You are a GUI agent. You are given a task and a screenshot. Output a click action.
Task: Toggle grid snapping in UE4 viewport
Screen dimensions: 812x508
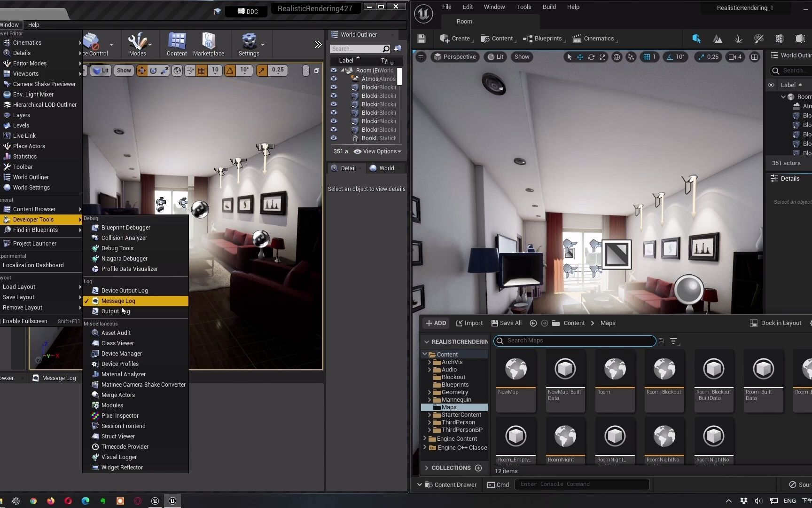(x=201, y=71)
